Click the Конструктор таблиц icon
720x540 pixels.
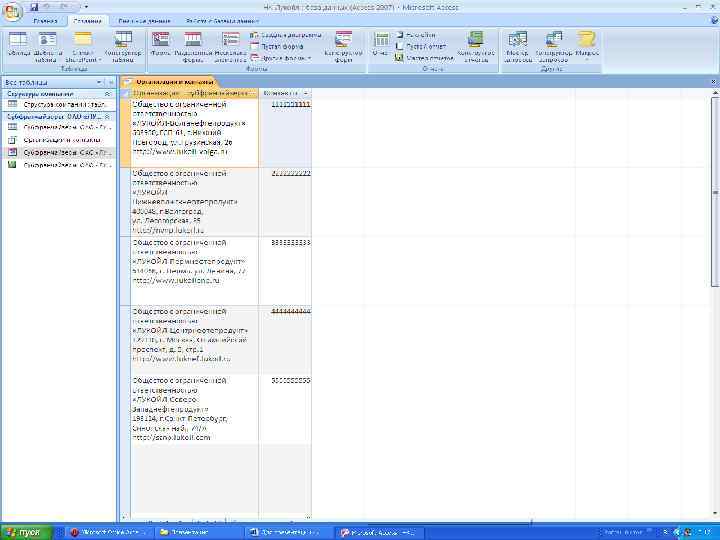123,46
